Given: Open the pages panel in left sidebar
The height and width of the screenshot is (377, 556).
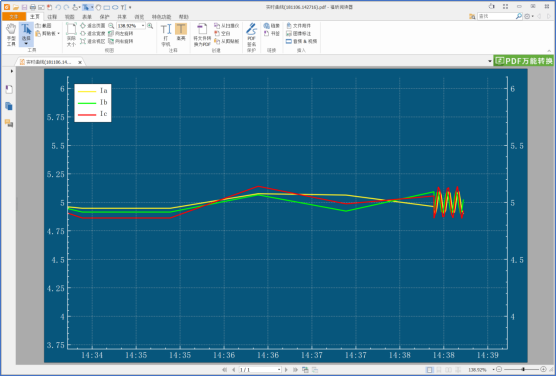Looking at the screenshot, I should coord(9,106).
